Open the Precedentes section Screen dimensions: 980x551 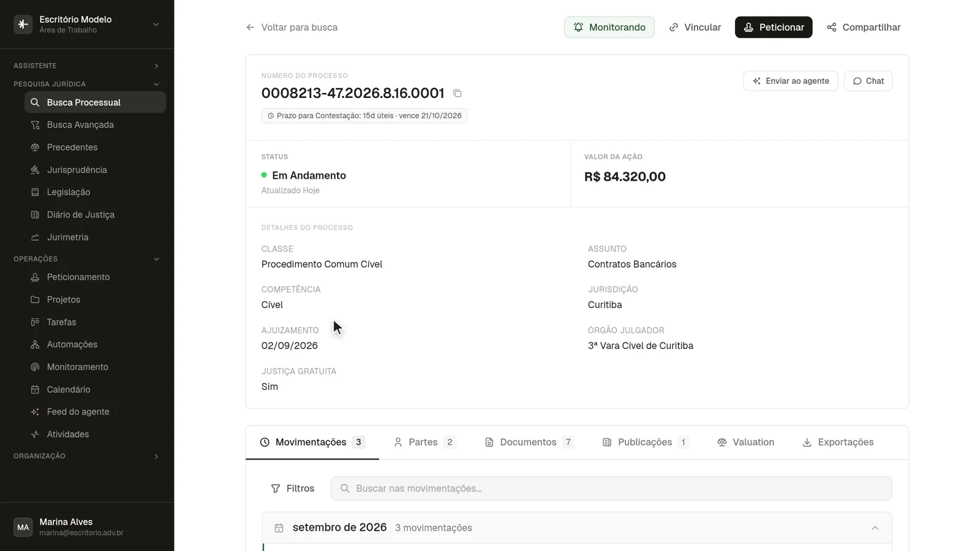(95, 148)
